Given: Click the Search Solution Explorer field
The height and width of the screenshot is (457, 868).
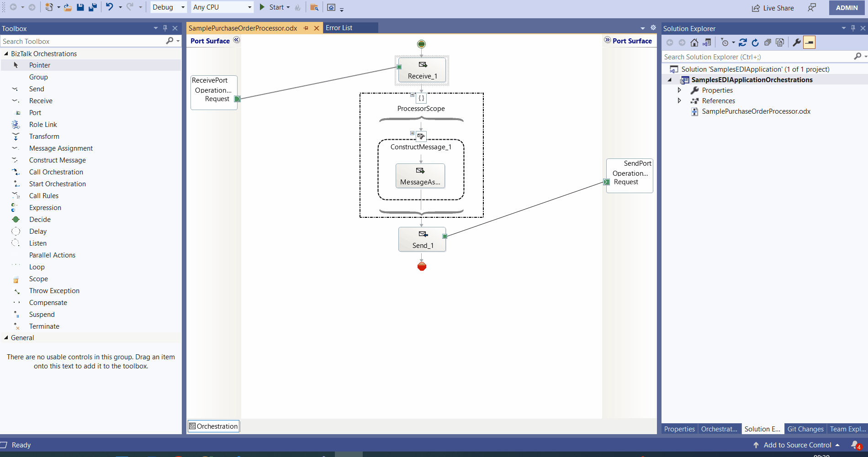Looking at the screenshot, I should tap(757, 57).
